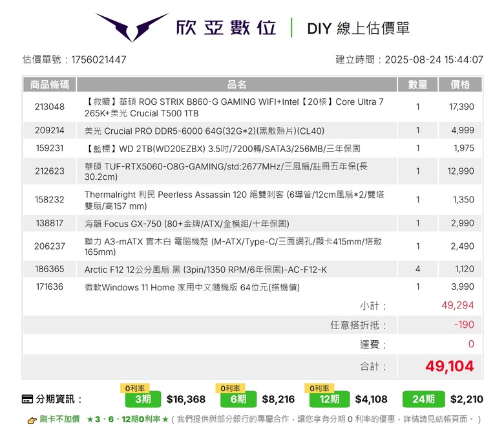Click price 1,120
504x432 pixels.
coord(465,269)
